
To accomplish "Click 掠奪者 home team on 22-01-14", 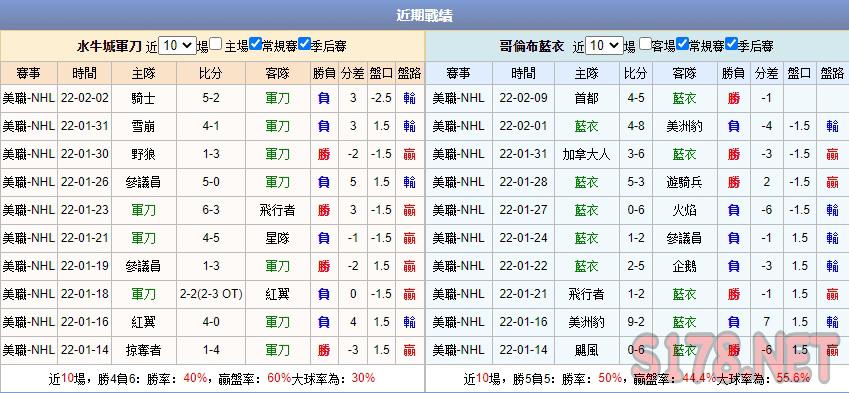I will point(143,350).
